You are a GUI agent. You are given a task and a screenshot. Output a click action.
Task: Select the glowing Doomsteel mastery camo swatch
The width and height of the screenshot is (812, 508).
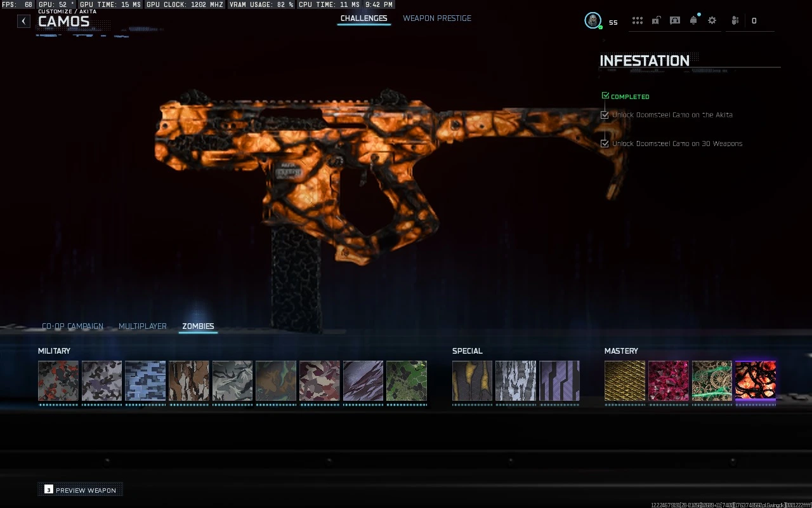click(x=756, y=381)
